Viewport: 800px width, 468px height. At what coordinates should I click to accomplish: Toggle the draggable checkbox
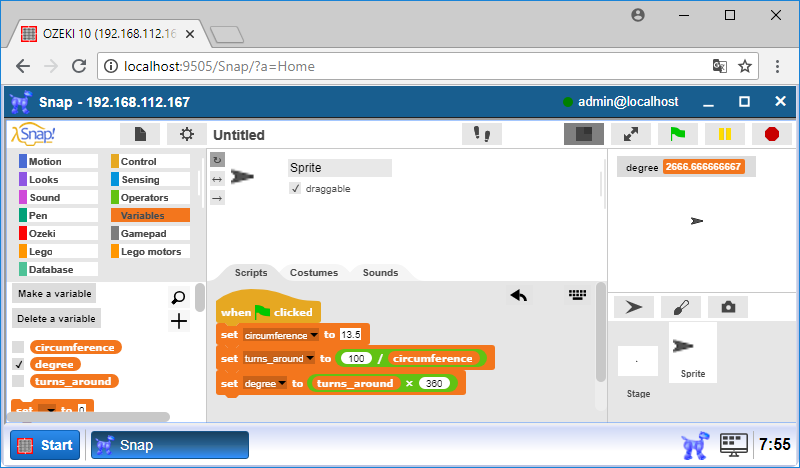[295, 188]
